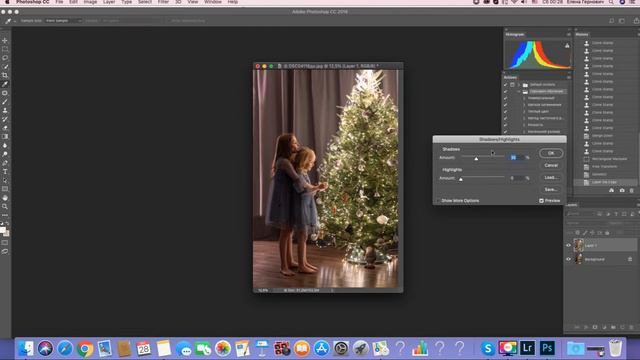Open the Image menu
Image resolution: width=640 pixels, height=360 pixels.
(x=90, y=2)
